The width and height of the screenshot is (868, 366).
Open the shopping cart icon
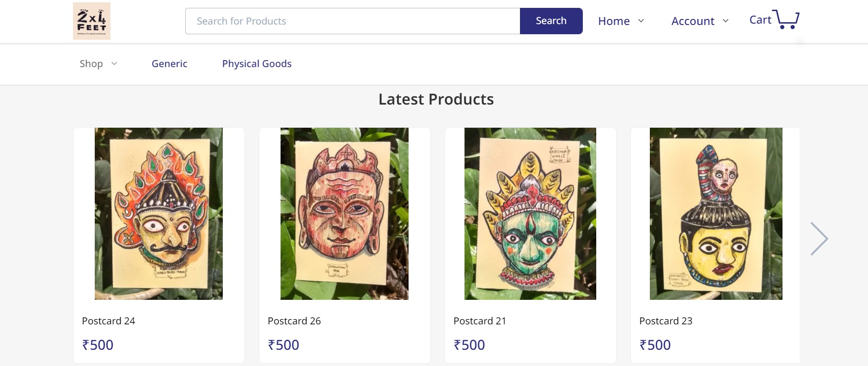pos(788,19)
